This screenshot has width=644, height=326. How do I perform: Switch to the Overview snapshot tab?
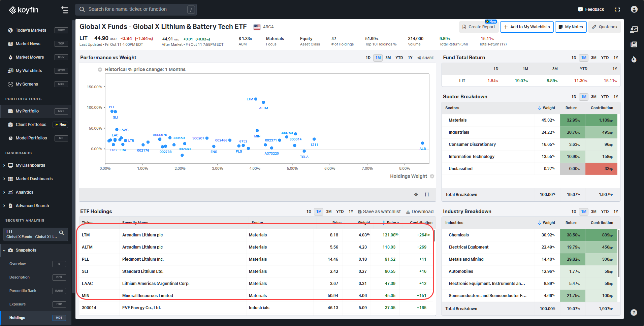coord(18,264)
